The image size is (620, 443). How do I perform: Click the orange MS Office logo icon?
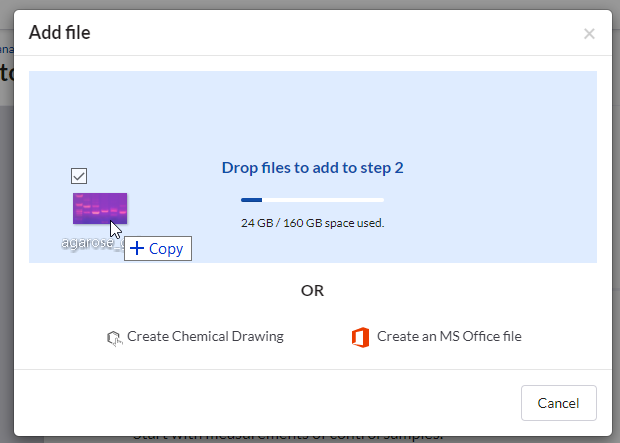tap(361, 337)
